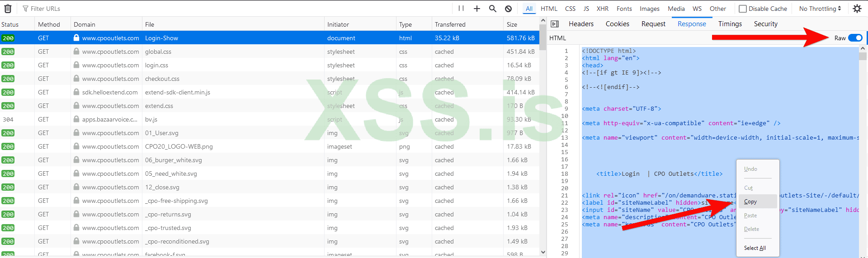
Task: Click the plus icon in the toolbar
Action: (476, 9)
